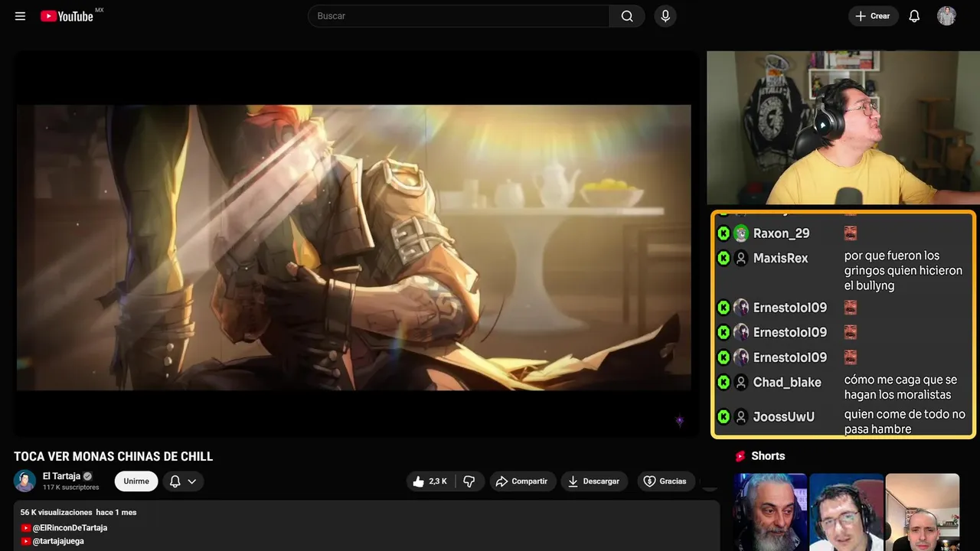This screenshot has height=551, width=980.
Task: Click the Shorts section heading
Action: (x=768, y=456)
